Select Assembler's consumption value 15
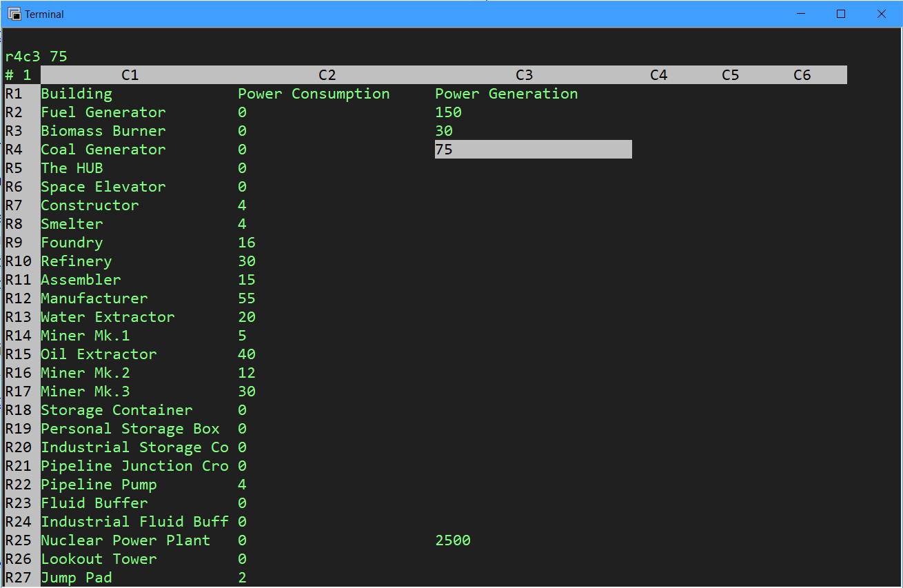The width and height of the screenshot is (903, 588). [247, 280]
